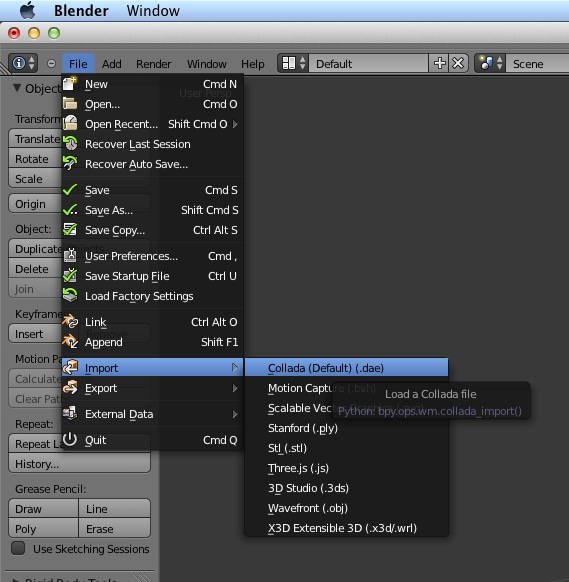Click the Recover Last Session icon
Screen dimensions: 569x582
(70, 143)
